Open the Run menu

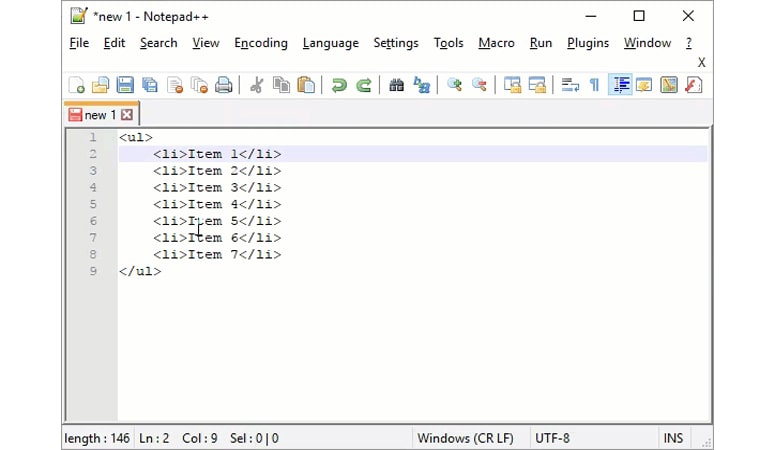(x=541, y=43)
